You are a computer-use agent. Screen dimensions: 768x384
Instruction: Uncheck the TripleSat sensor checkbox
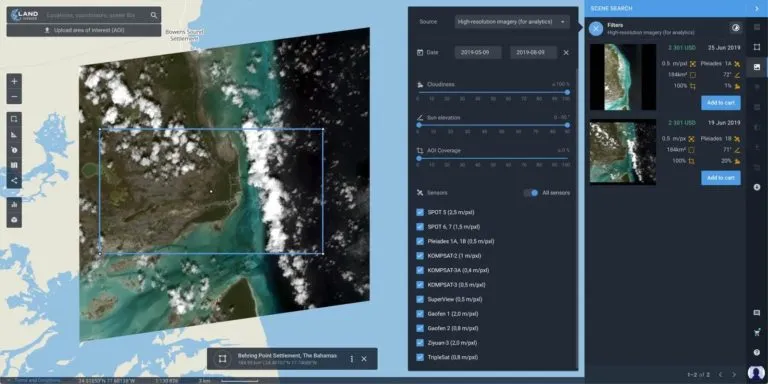(x=420, y=357)
